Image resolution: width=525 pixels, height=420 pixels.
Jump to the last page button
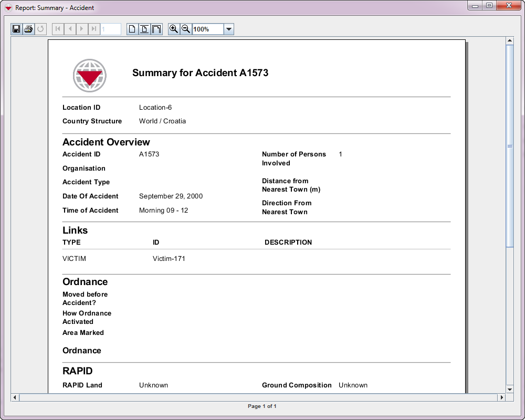click(x=94, y=29)
